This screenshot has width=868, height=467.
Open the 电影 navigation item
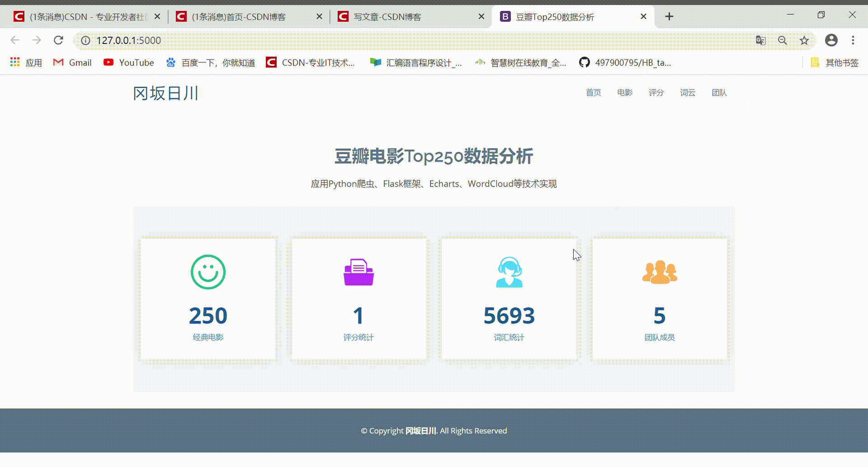pos(625,93)
